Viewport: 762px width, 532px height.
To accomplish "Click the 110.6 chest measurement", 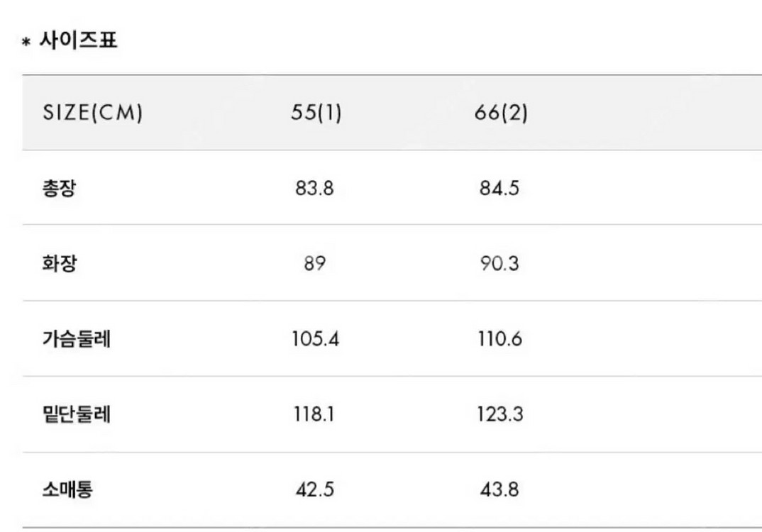I will [500, 339].
